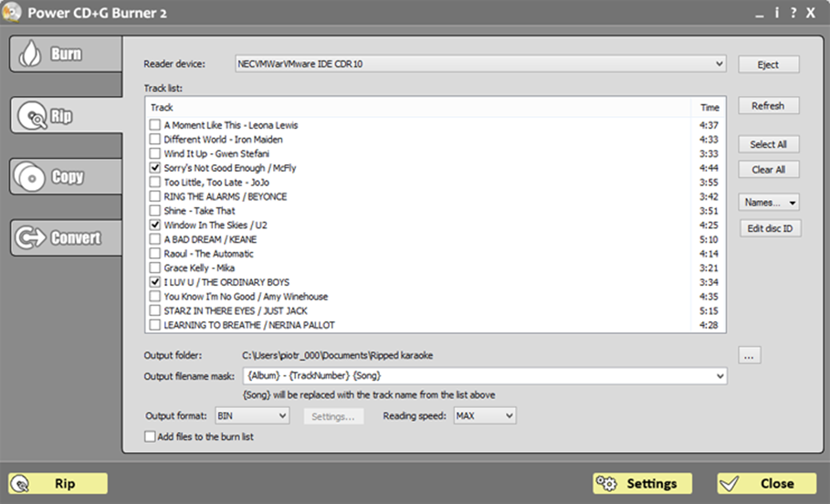Switch to the Convert tab
This screenshot has height=504, width=830.
point(66,237)
